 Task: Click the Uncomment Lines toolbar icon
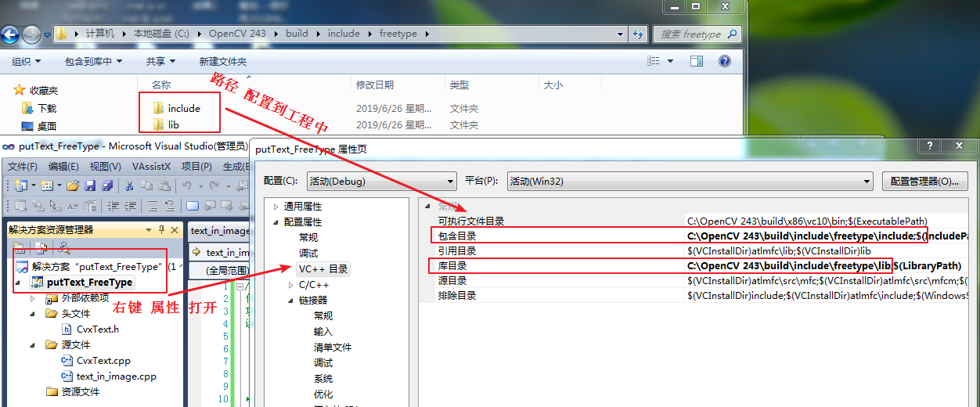tap(168, 206)
